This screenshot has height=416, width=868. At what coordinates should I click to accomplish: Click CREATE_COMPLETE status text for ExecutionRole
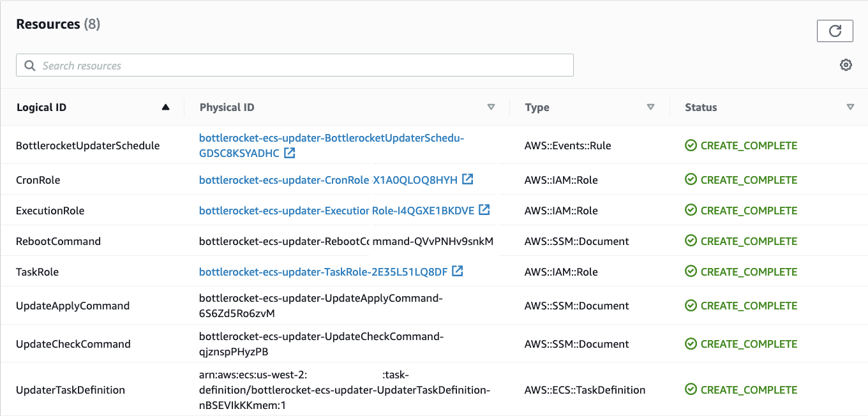(x=749, y=211)
